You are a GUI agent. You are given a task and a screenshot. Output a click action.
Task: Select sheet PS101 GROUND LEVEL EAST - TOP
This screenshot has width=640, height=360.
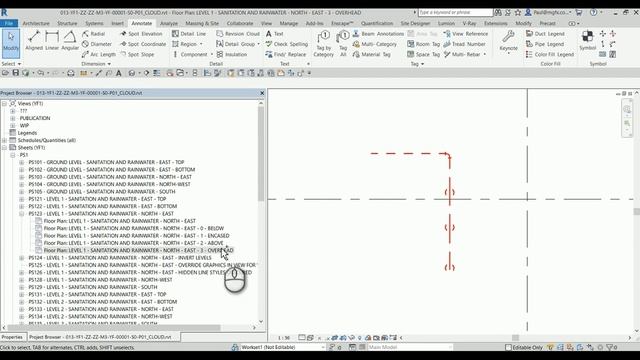pyautogui.click(x=106, y=162)
